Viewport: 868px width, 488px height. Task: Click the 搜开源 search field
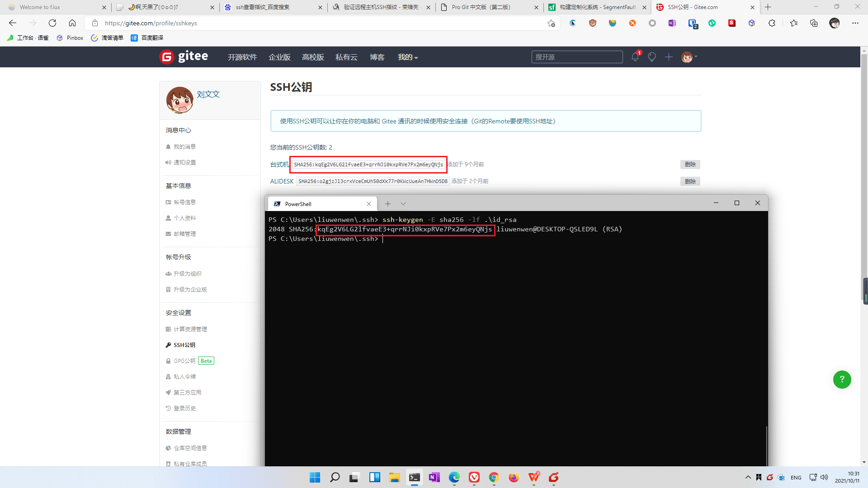pos(577,57)
